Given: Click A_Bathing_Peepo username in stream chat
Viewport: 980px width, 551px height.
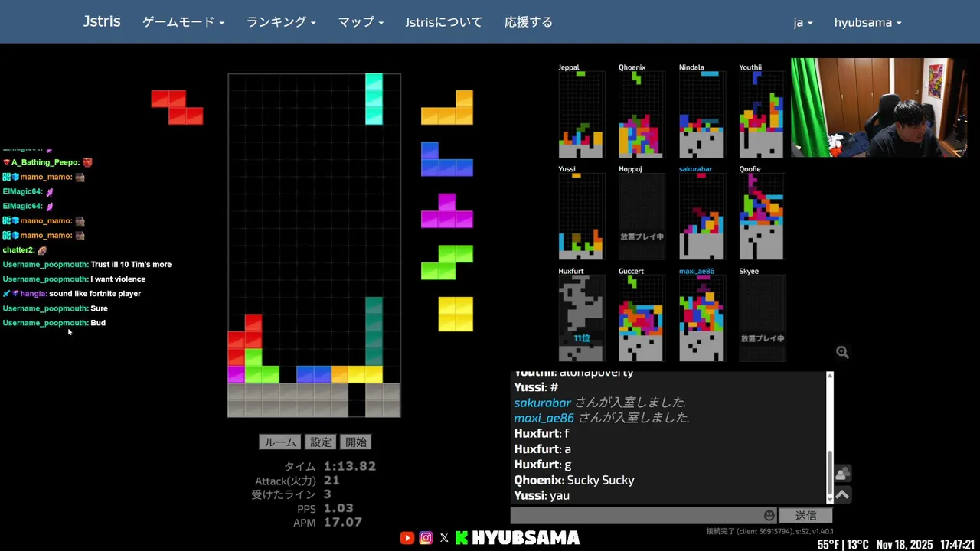Looking at the screenshot, I should click(45, 162).
